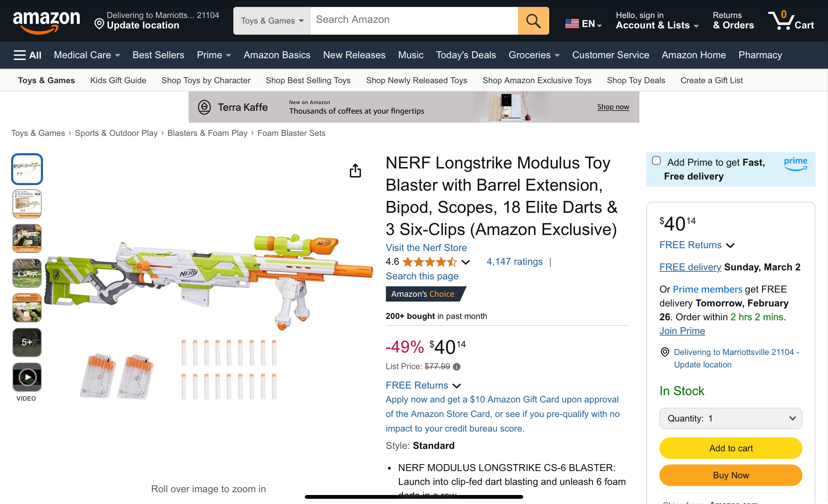Click the US flag language icon
The width and height of the screenshot is (828, 504).
click(x=572, y=24)
